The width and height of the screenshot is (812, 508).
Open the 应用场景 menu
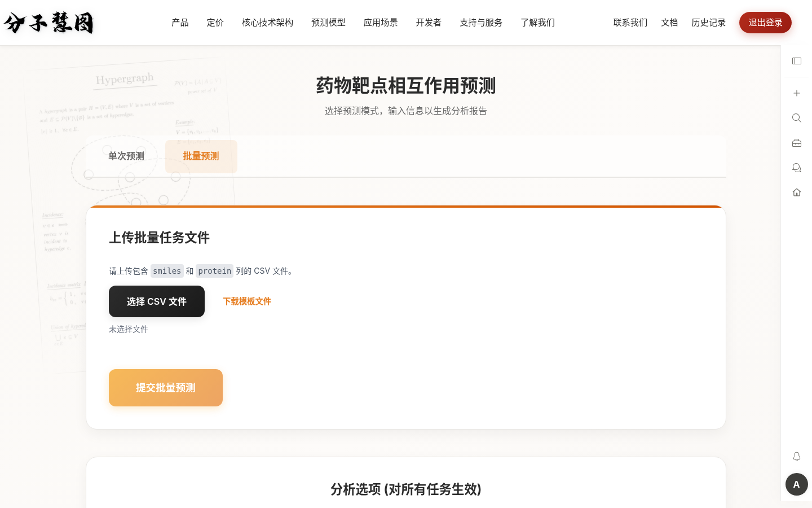click(381, 23)
